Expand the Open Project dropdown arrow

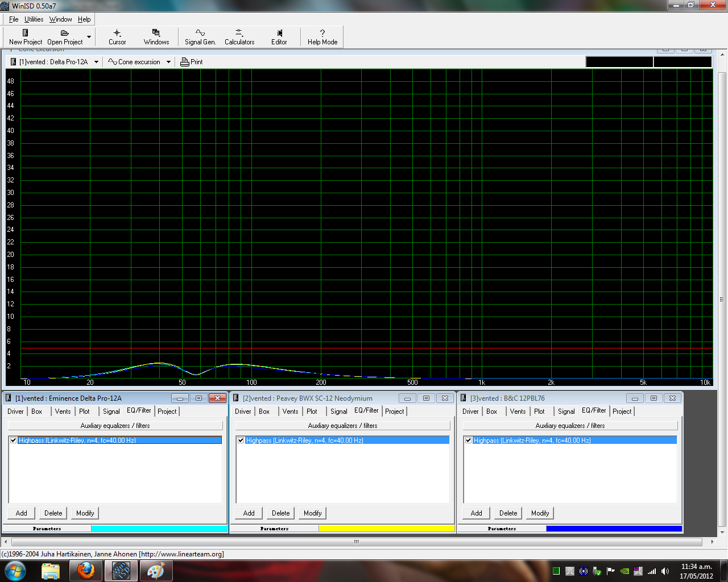click(89, 37)
